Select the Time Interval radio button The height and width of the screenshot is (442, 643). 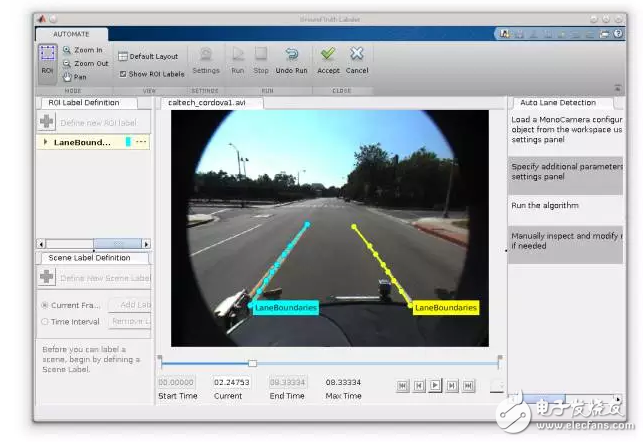click(45, 321)
